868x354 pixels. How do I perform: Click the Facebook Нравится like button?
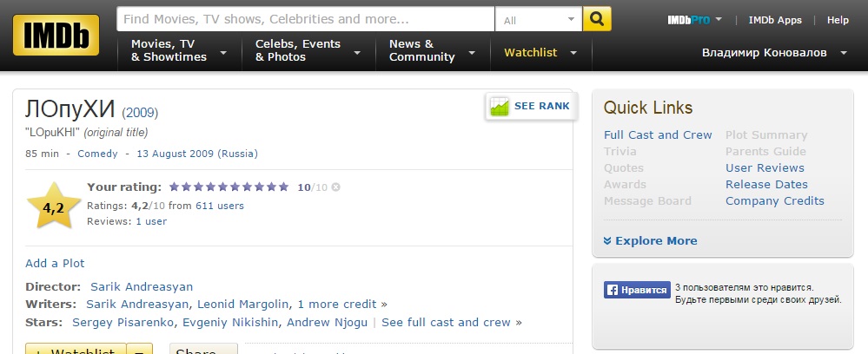(637, 290)
